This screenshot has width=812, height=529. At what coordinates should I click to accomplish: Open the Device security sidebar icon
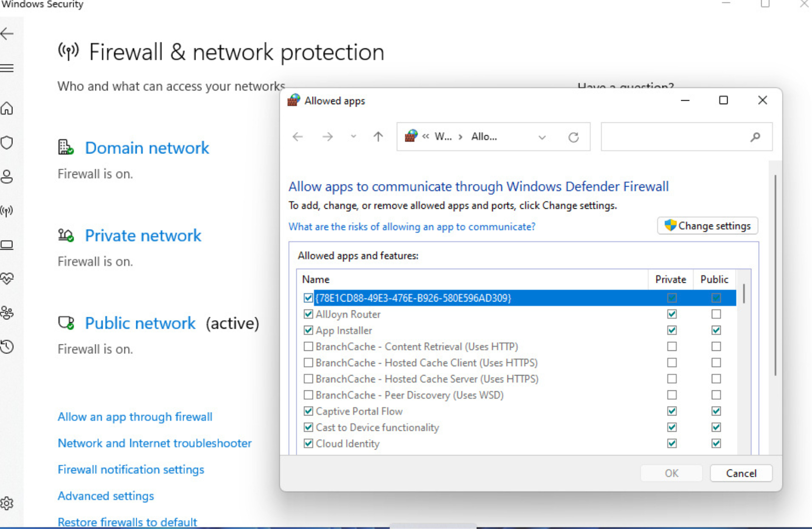[x=7, y=244]
